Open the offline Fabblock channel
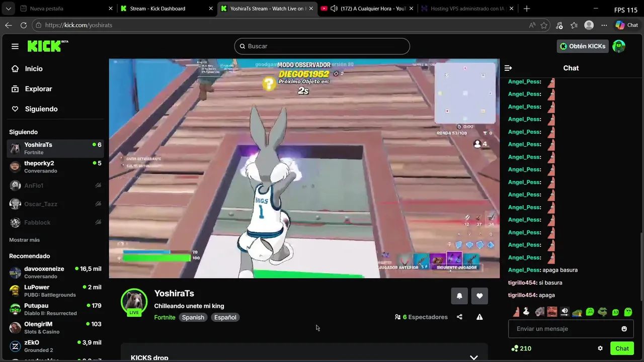644x362 pixels. coord(55,222)
